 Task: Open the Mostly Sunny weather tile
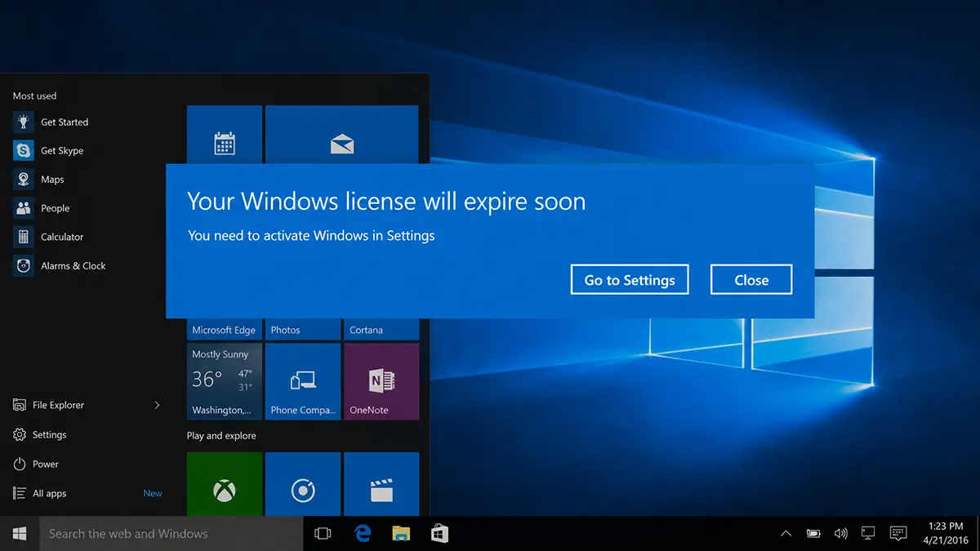[225, 381]
